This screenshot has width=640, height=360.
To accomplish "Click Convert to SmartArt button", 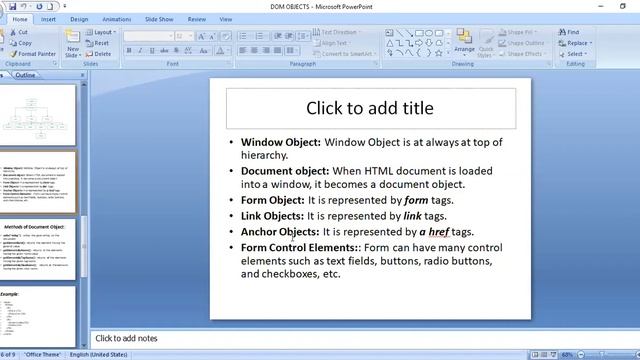I will [345, 54].
